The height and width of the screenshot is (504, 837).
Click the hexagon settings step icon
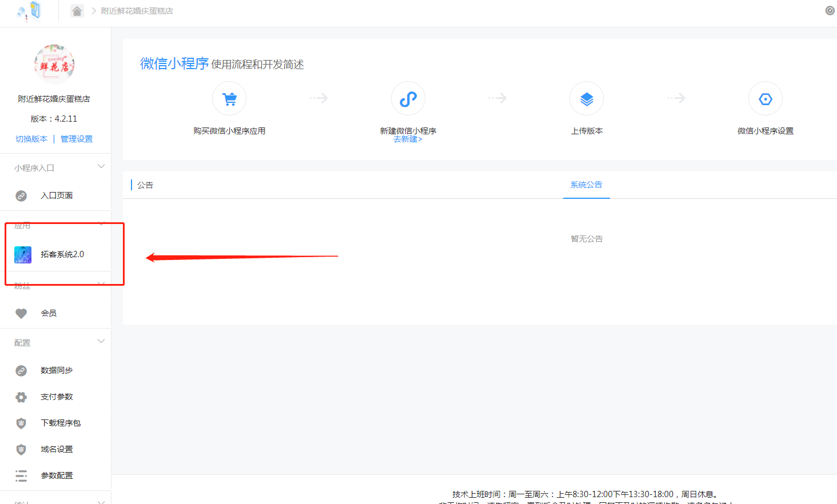click(766, 98)
